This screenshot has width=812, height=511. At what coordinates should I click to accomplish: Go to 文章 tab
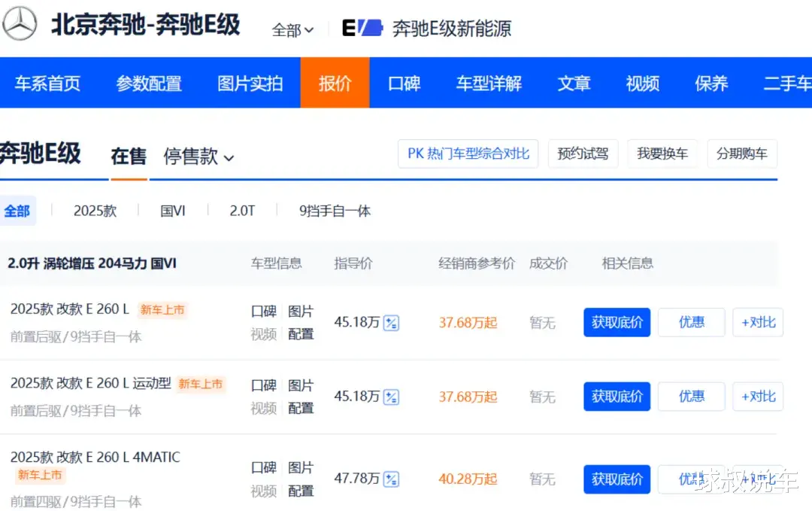tap(574, 83)
